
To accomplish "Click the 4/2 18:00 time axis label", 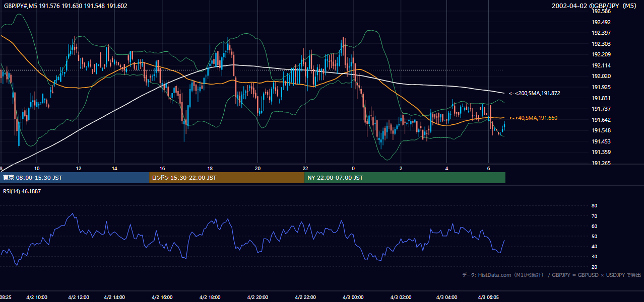I will click(x=211, y=297).
